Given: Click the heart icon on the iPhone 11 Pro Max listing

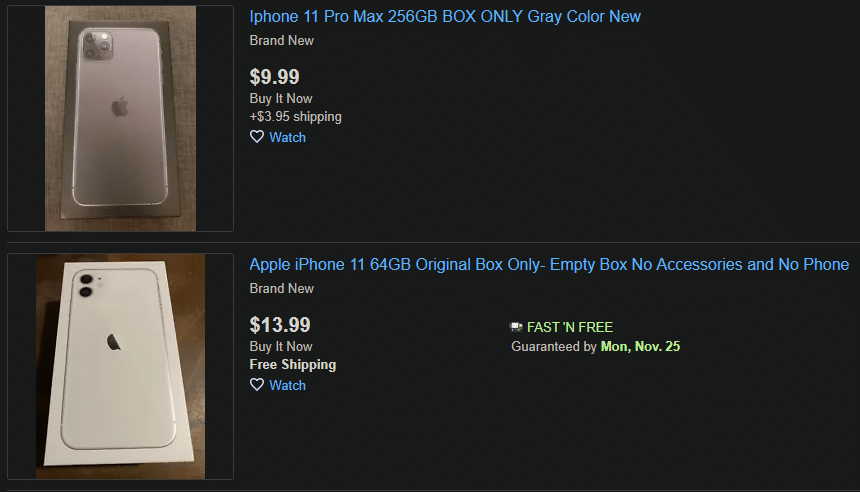Looking at the screenshot, I should click(x=257, y=137).
